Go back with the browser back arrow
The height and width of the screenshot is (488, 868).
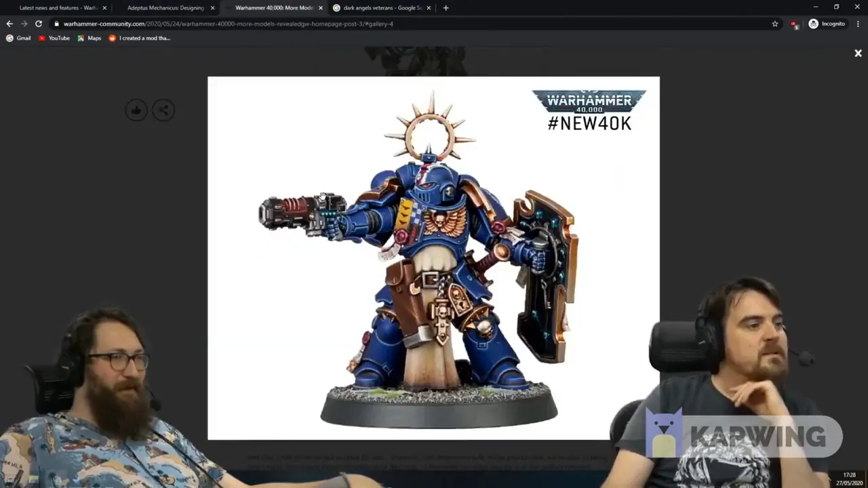9,24
